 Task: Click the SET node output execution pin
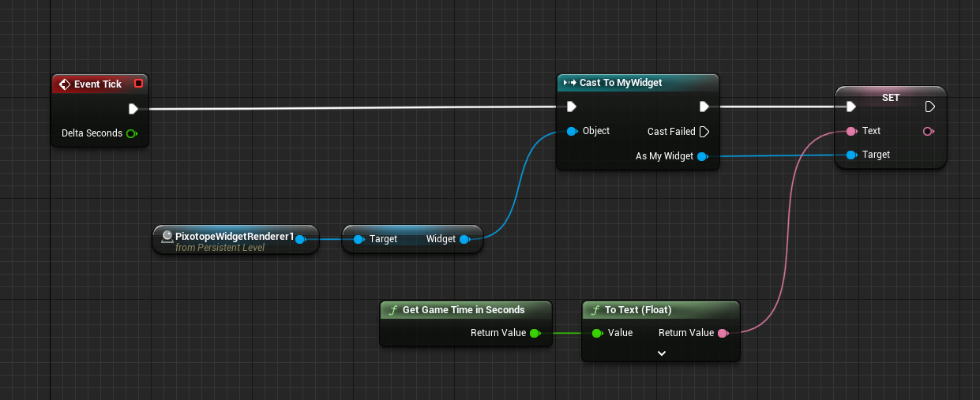[x=930, y=107]
